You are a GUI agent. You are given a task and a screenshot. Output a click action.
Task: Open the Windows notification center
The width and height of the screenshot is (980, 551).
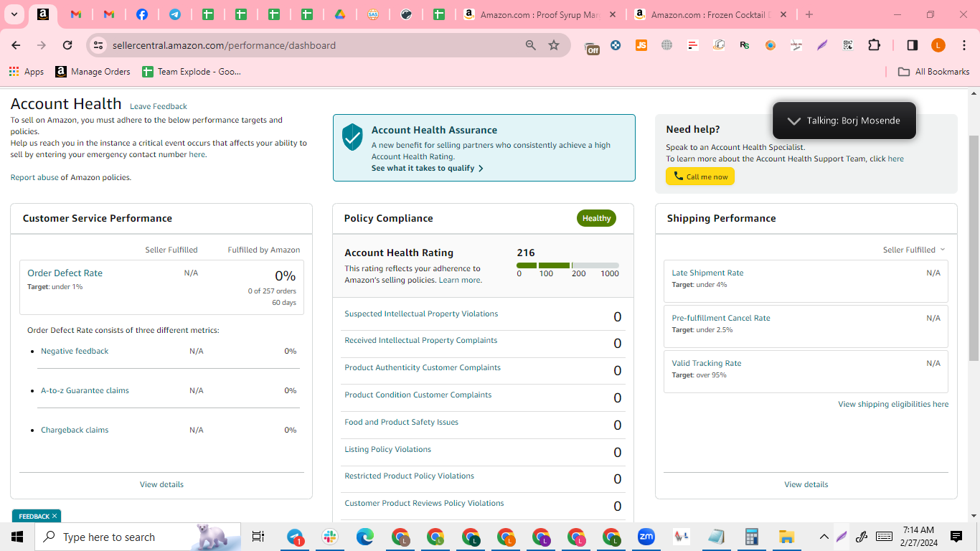[x=956, y=537]
